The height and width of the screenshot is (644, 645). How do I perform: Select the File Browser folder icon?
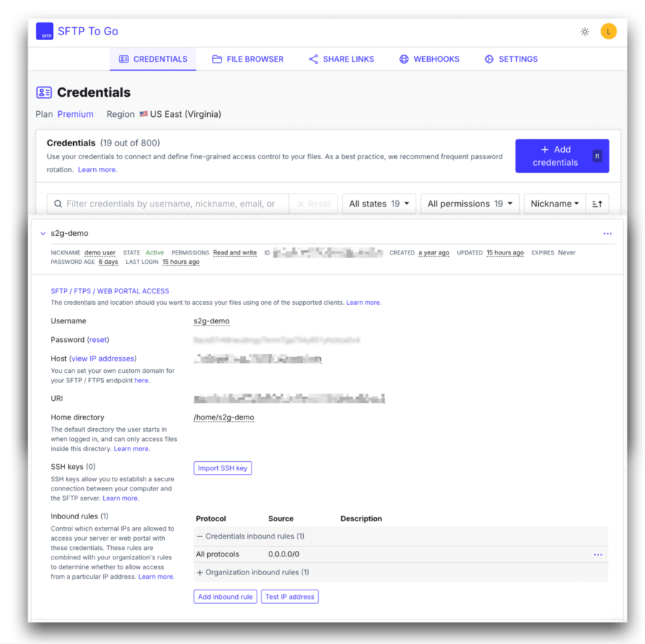pos(217,59)
